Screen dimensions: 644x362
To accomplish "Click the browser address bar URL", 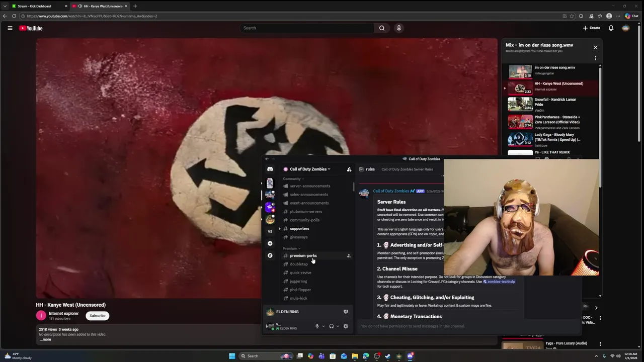I will point(92,16).
